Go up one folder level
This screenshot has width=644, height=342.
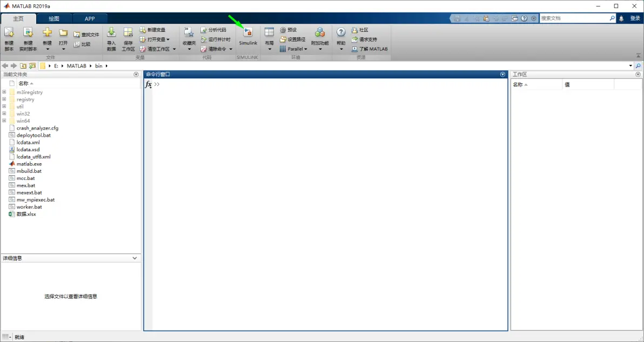pos(23,66)
